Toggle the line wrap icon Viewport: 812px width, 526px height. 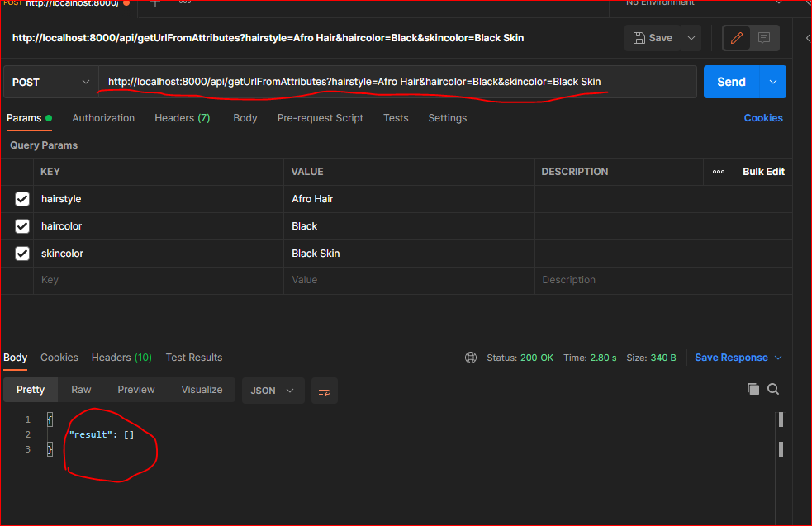325,391
